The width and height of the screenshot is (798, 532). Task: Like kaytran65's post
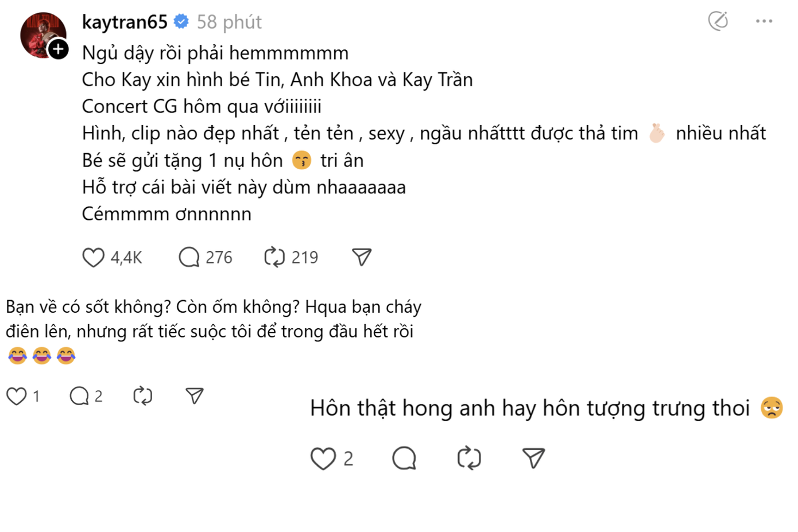(x=92, y=257)
